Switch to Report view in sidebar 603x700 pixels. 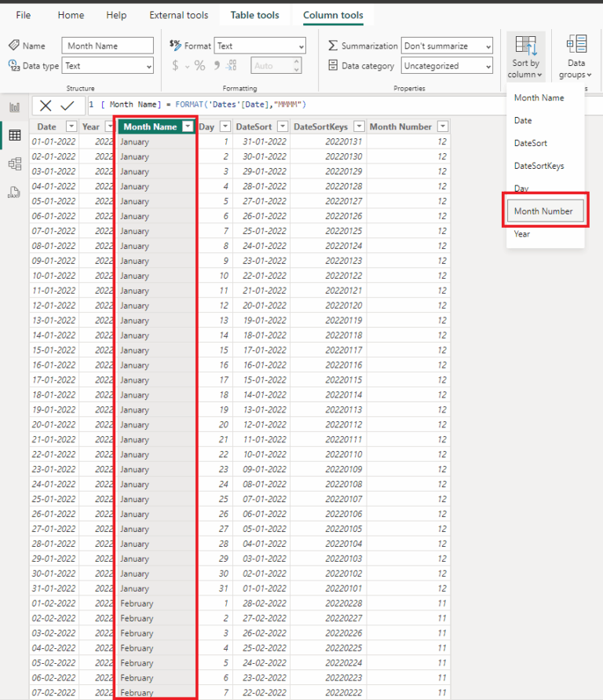[15, 107]
